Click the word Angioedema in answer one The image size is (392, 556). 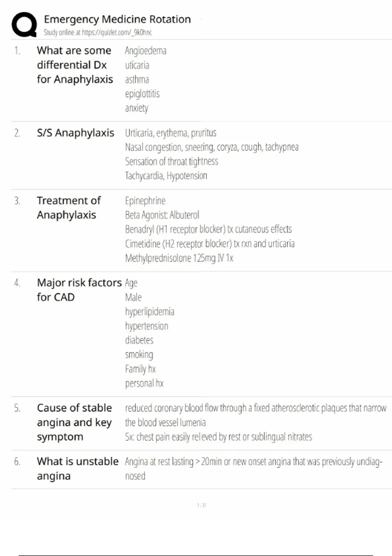[146, 51]
